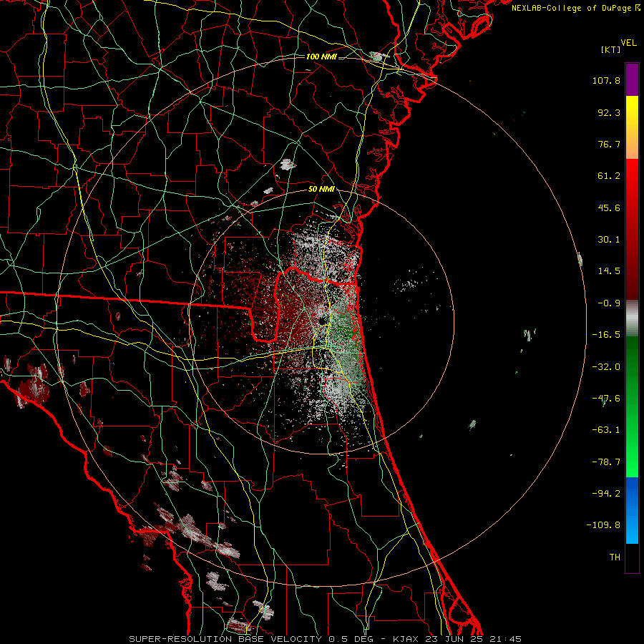
Task: Select the -16.5 scale label
Action: coord(606,335)
